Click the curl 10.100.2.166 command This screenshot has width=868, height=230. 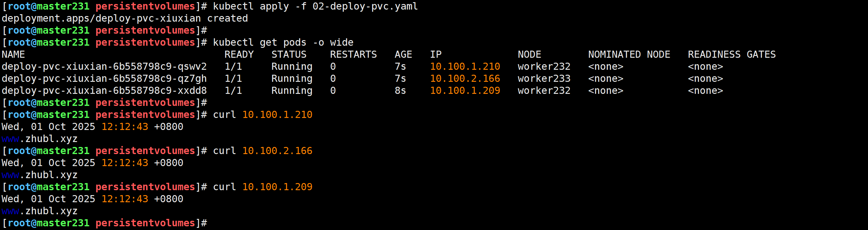tap(262, 151)
